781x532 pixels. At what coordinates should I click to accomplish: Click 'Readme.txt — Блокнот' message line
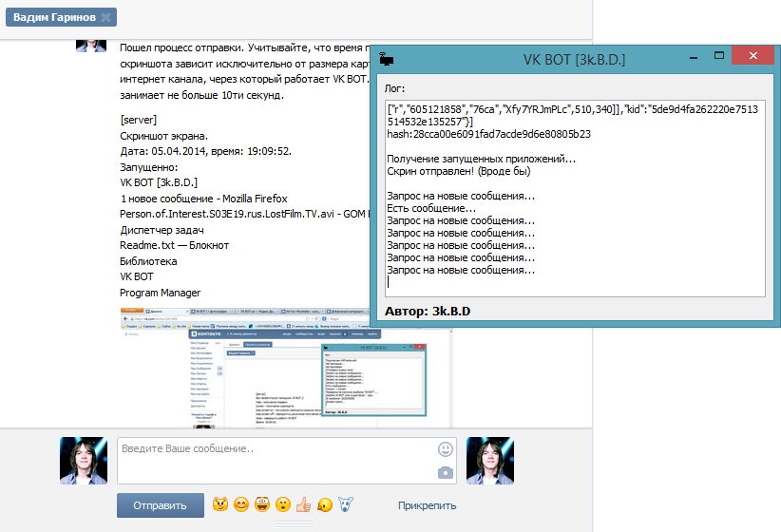(x=174, y=246)
